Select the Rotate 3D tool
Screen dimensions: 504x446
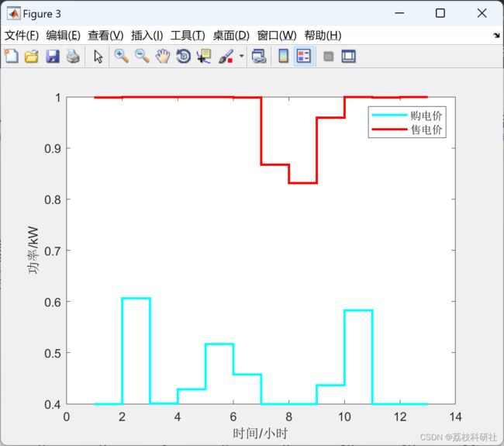pos(184,57)
